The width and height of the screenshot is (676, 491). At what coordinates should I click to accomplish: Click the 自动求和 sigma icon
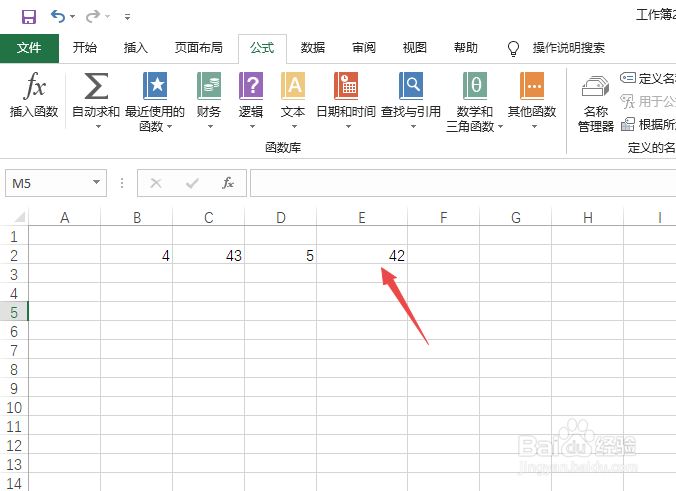click(x=96, y=86)
